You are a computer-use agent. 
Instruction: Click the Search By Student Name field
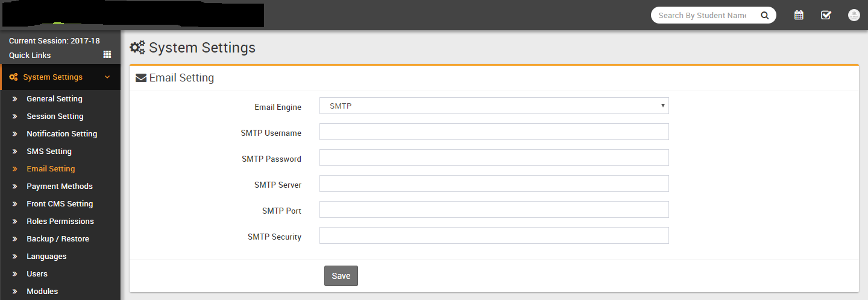tap(702, 16)
